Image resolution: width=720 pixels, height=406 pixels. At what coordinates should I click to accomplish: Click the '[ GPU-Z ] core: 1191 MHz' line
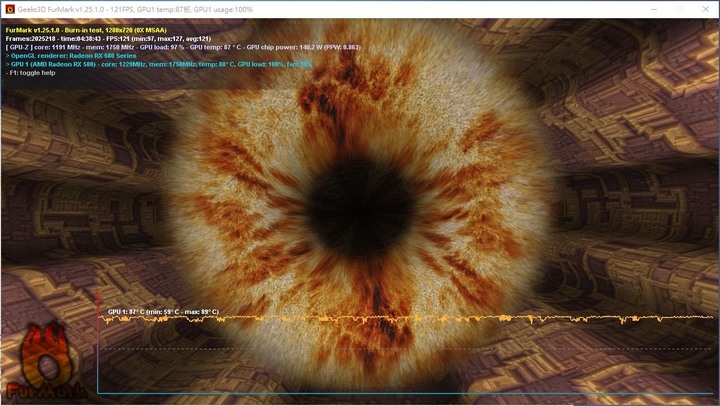click(x=183, y=47)
